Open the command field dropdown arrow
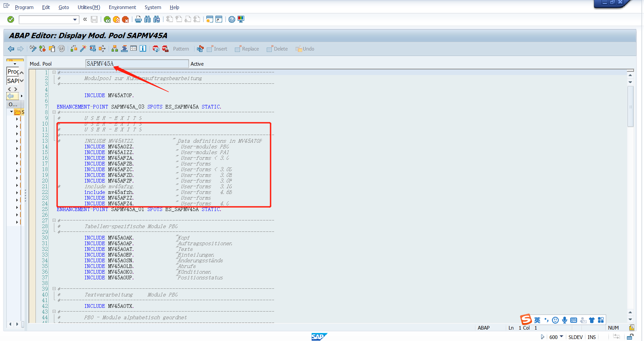This screenshot has height=341, width=644. (x=75, y=19)
